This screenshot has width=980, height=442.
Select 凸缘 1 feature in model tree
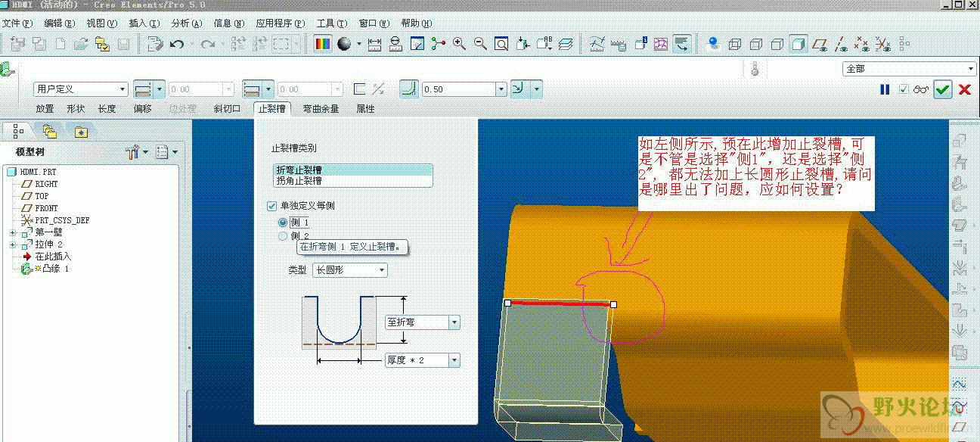click(56, 269)
